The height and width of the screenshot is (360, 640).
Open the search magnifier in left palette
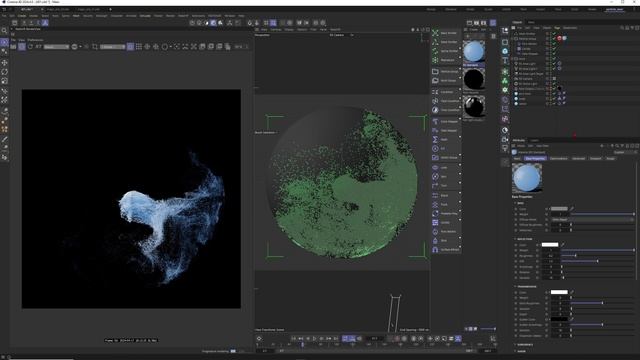pos(4,31)
